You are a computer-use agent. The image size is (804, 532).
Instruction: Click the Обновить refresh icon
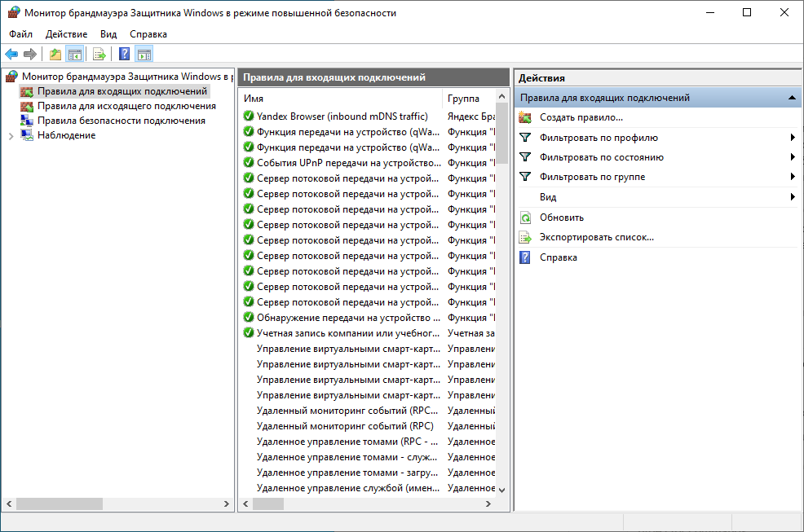(525, 218)
